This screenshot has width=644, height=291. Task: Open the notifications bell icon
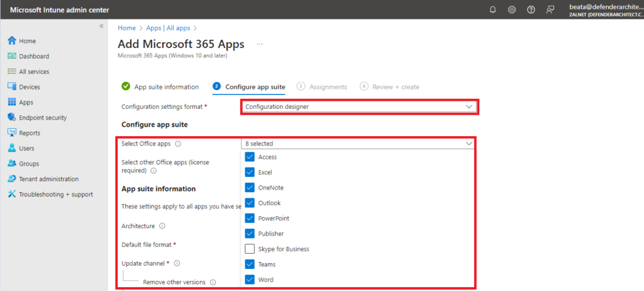coord(493,10)
